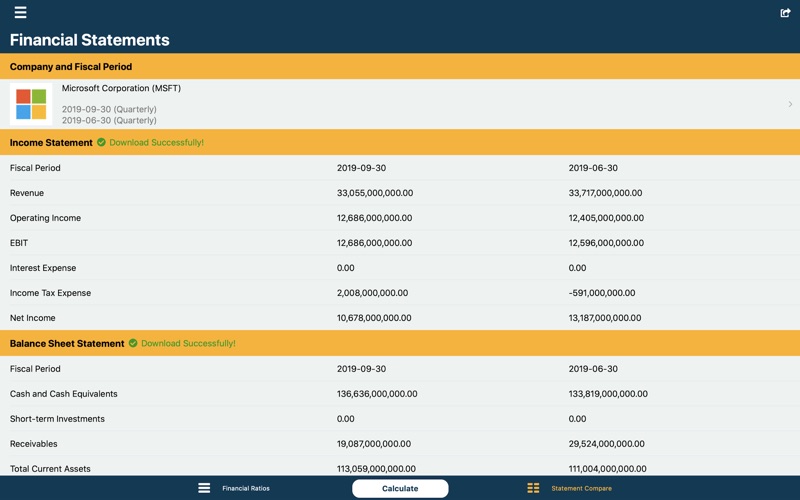Select the Receivables row label
This screenshot has width=800, height=500.
[x=34, y=444]
